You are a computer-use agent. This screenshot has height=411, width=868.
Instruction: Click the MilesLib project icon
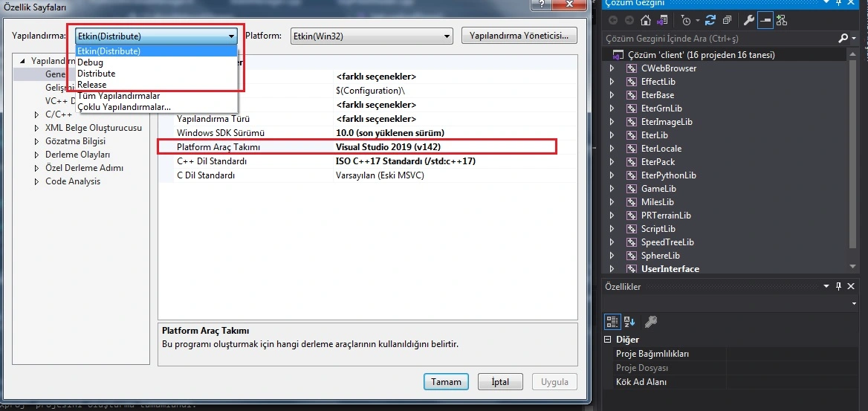631,201
